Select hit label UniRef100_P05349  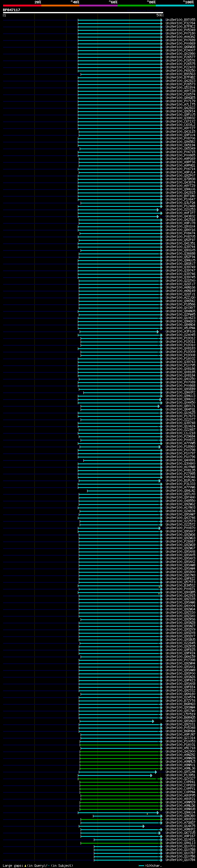tap(180, 30)
